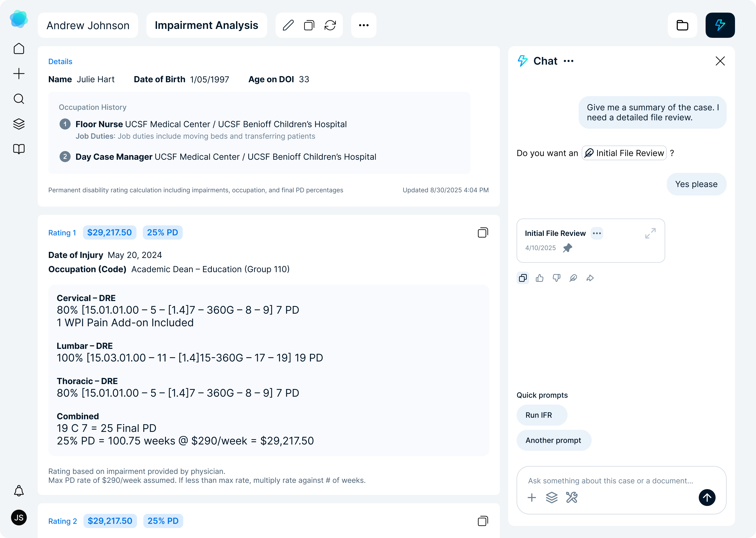Click the search icon in left sidebar
Screen dimensions: 756x538
[19, 99]
